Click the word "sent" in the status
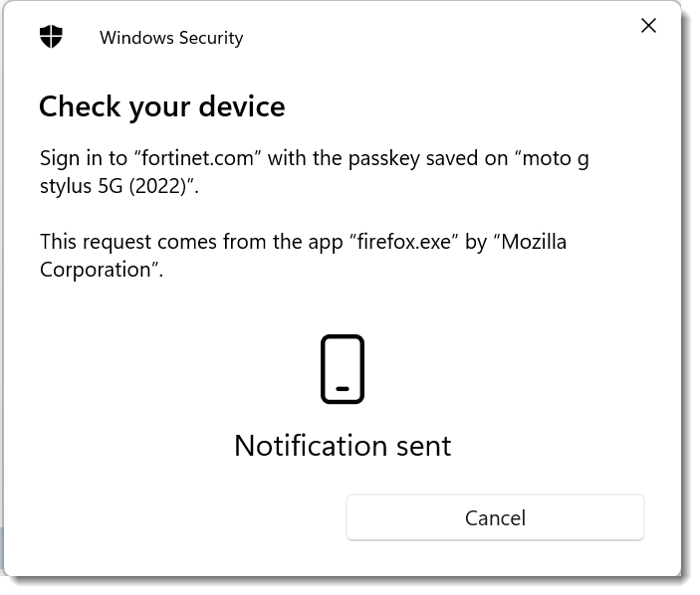 click(422, 445)
